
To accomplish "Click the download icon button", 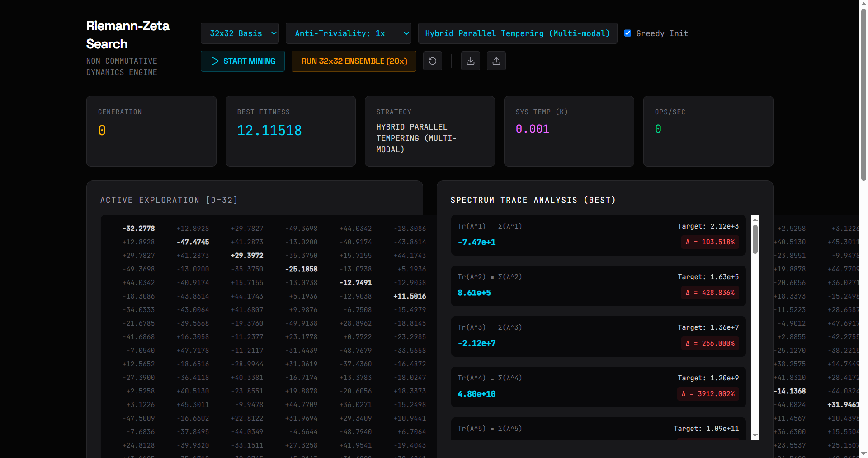I will [471, 61].
